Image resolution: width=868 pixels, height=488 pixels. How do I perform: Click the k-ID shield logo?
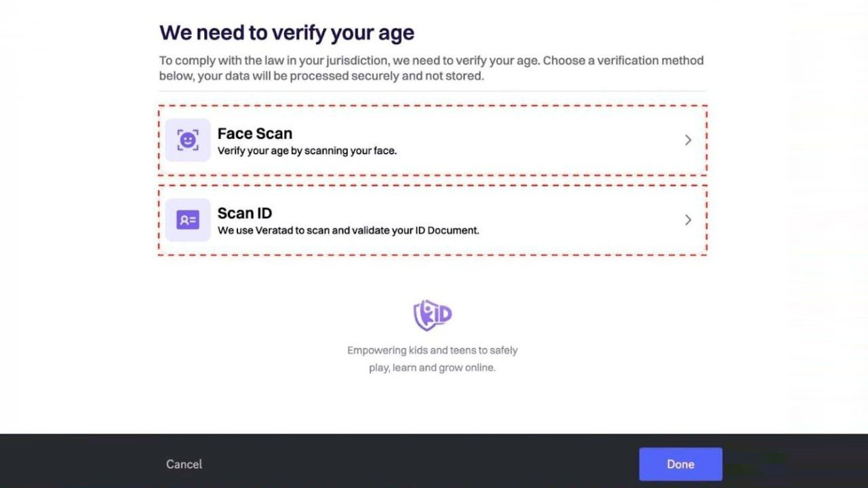click(x=433, y=315)
